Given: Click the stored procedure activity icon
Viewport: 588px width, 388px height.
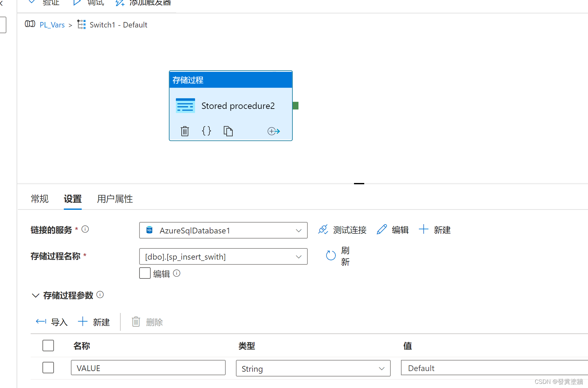Looking at the screenshot, I should click(185, 106).
